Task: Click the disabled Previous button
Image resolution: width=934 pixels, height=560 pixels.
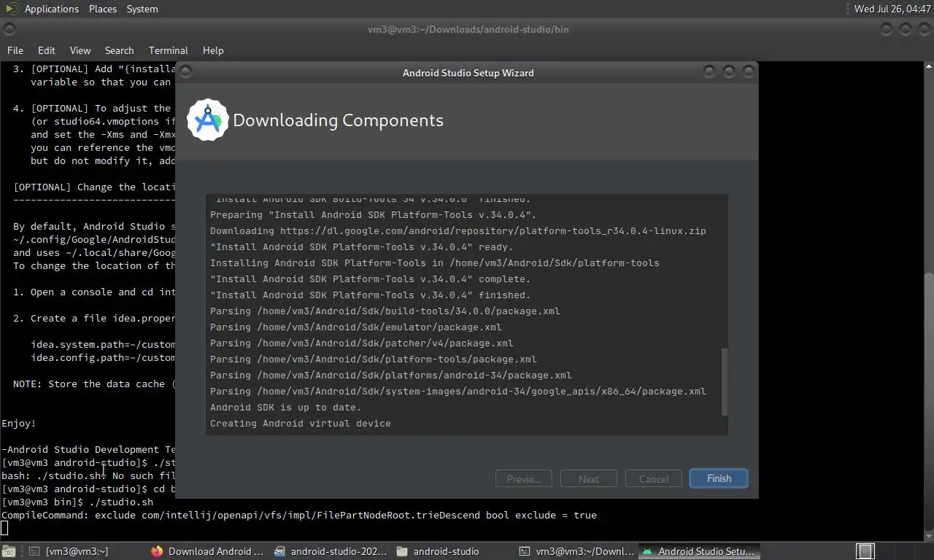Action: point(524,479)
